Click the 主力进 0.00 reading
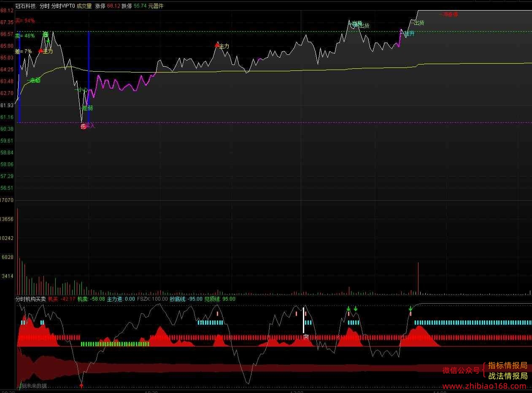Screen dimensions: 532x393 pyautogui.click(x=121, y=299)
